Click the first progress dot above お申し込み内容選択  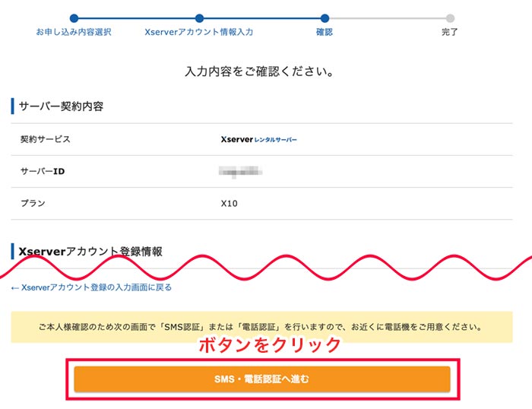pos(74,18)
